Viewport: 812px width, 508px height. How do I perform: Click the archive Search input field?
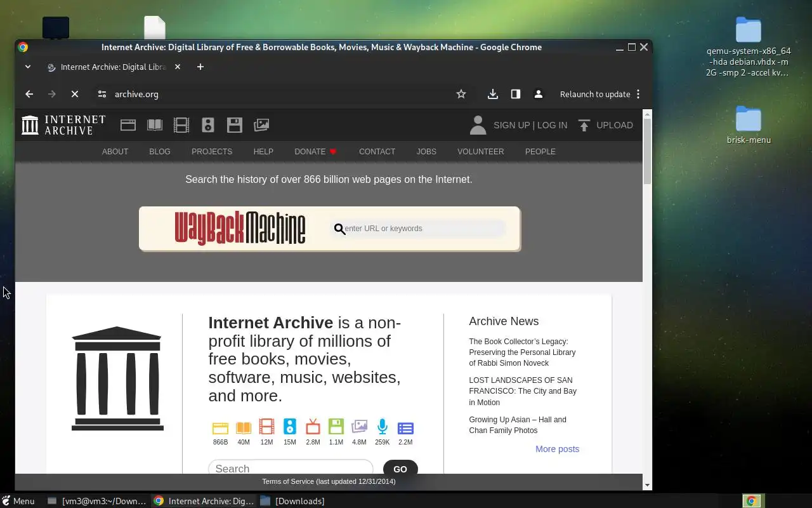pyautogui.click(x=291, y=468)
